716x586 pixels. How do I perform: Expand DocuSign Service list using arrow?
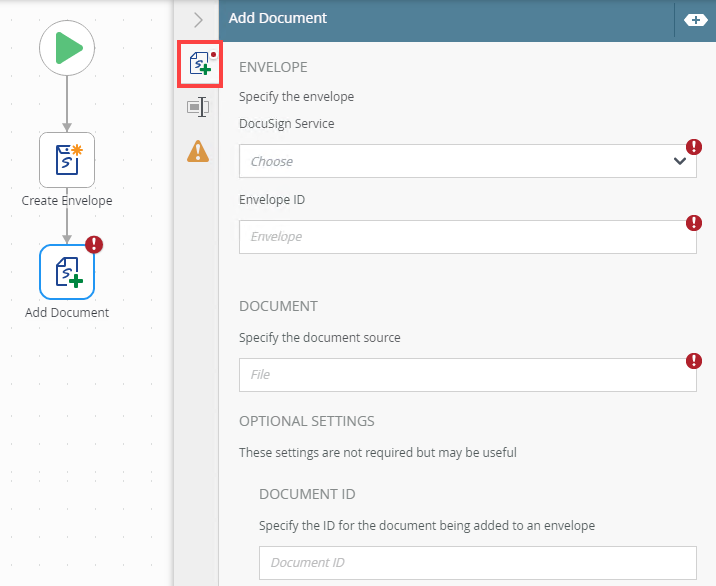pyautogui.click(x=680, y=161)
